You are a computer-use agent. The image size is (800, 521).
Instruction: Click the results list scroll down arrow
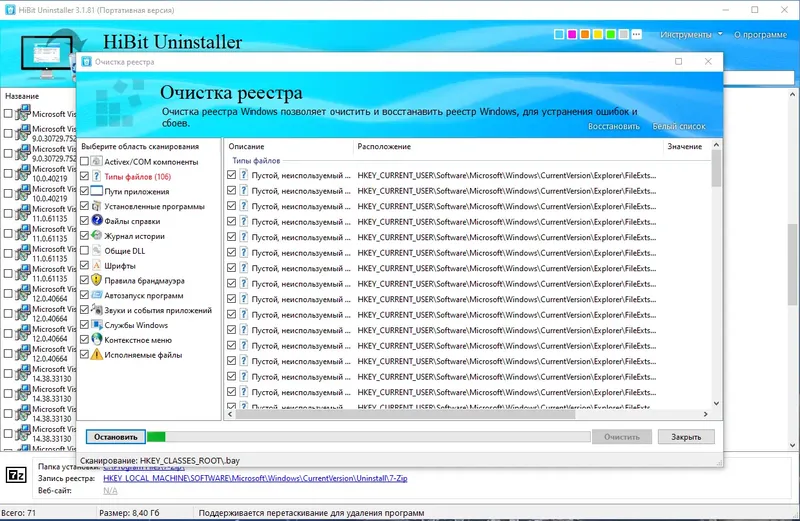716,403
